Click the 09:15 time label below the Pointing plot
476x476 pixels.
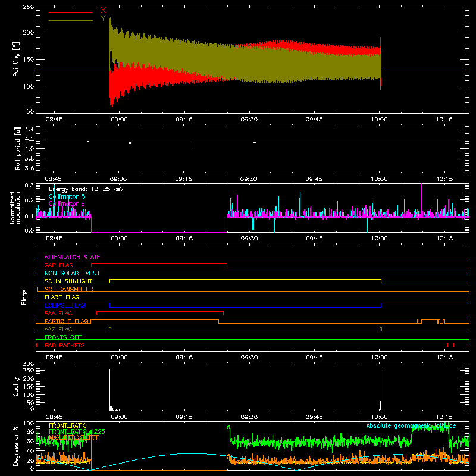pyautogui.click(x=184, y=120)
